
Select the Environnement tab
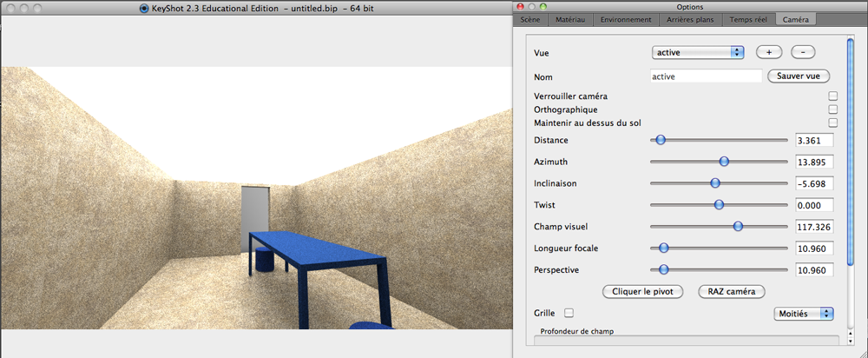(625, 19)
